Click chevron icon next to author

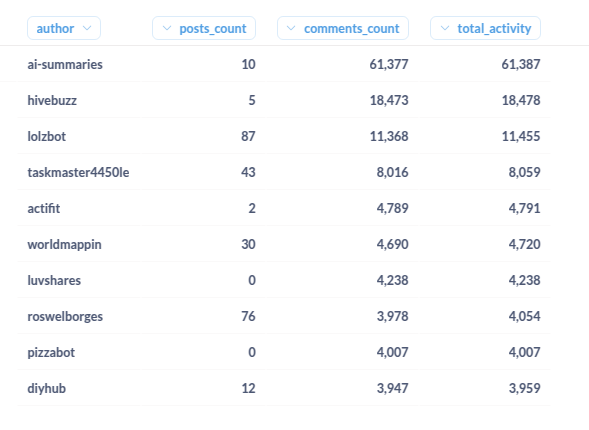87,28
